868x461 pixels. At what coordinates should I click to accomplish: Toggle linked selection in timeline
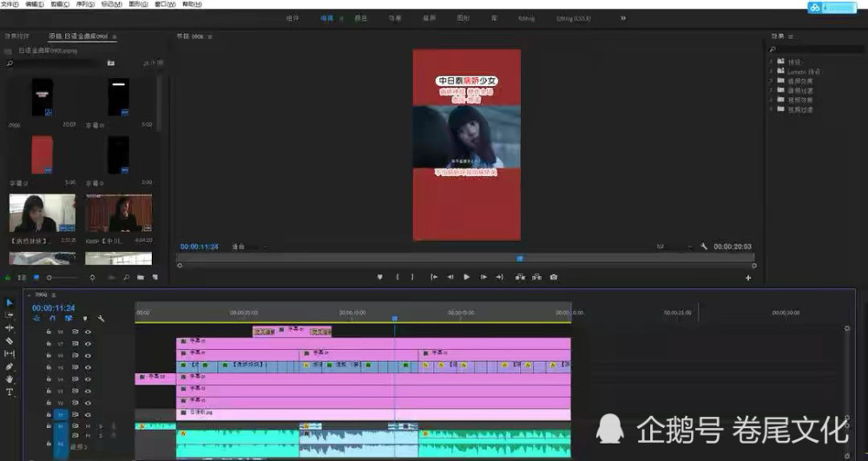pyautogui.click(x=69, y=319)
